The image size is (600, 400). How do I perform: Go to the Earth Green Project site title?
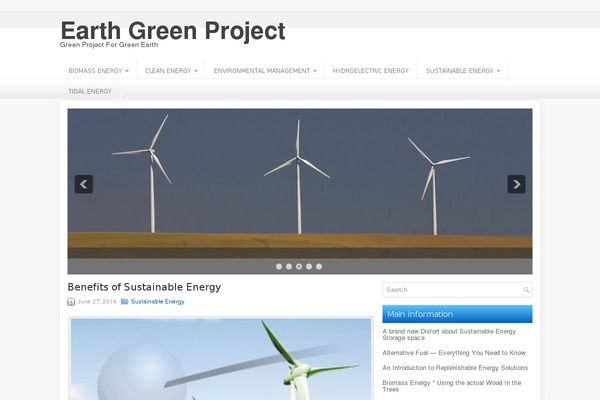point(173,30)
